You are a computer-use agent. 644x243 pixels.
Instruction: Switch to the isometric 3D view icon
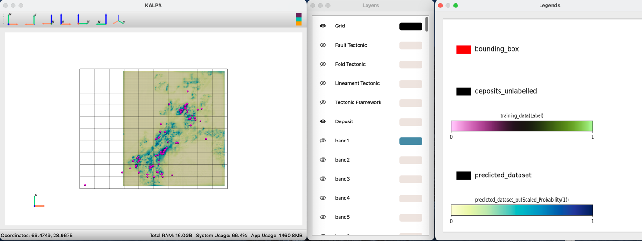point(119,20)
